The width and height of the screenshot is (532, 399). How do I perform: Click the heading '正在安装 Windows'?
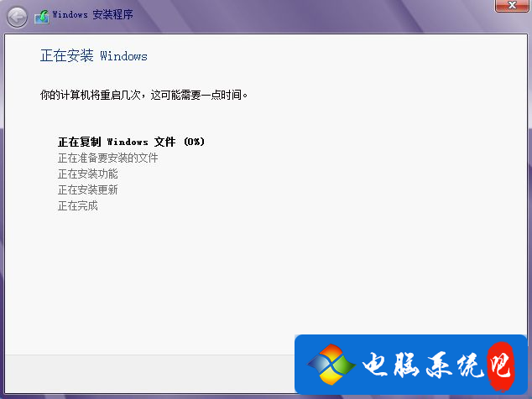[x=94, y=55]
